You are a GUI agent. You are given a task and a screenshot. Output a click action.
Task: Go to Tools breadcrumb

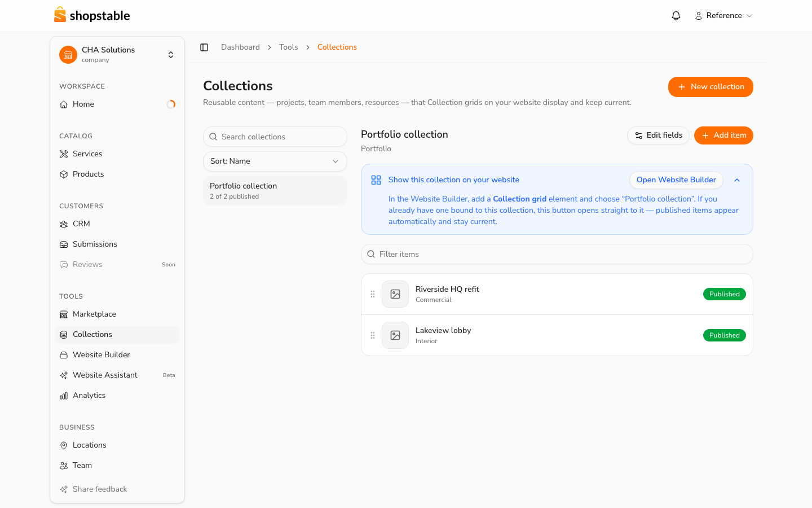click(x=288, y=47)
